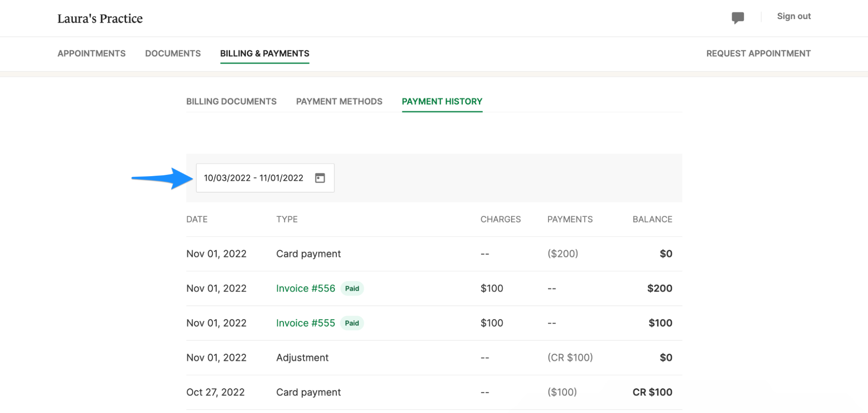The width and height of the screenshot is (868, 413).
Task: Select the $0 balance in ($200) card payment row
Action: tap(666, 254)
